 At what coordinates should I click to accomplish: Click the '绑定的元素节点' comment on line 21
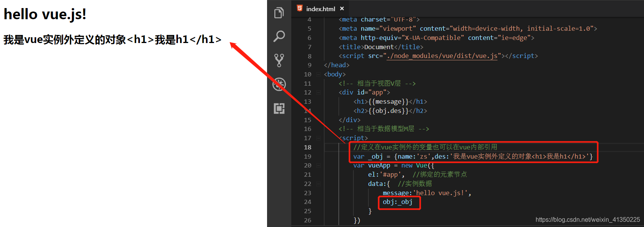440,175
